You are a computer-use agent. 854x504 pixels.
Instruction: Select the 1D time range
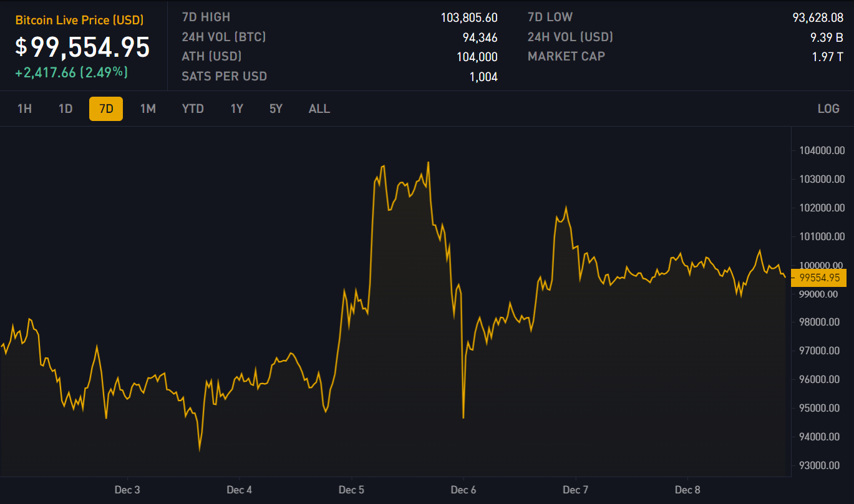tap(66, 109)
